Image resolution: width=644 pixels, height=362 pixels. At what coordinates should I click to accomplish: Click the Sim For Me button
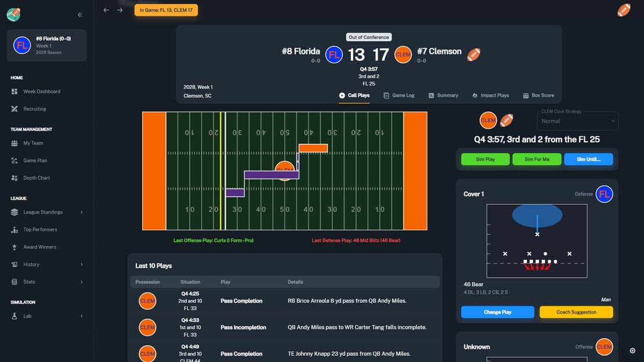click(x=537, y=159)
